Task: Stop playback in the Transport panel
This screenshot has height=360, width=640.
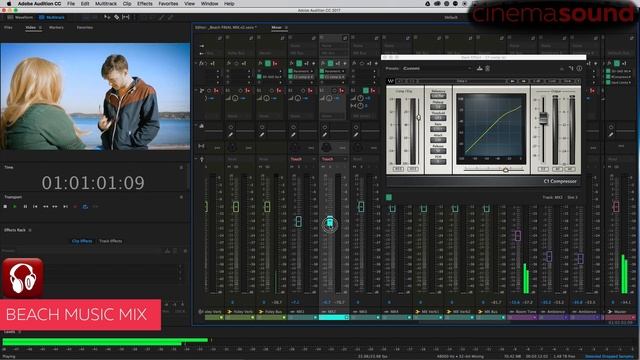Action: [5, 207]
